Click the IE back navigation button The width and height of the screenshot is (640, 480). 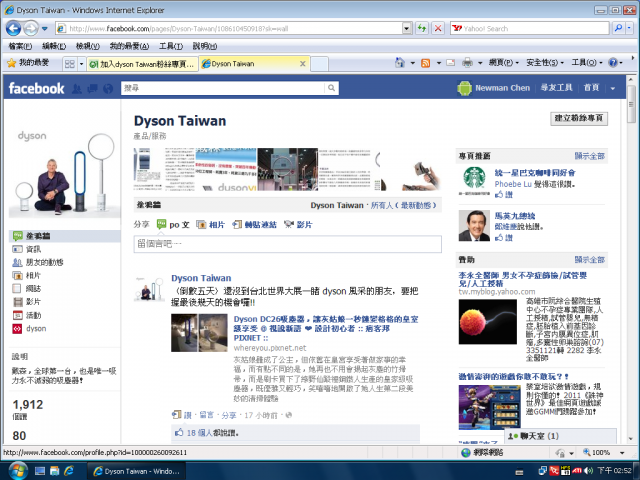coord(13,29)
